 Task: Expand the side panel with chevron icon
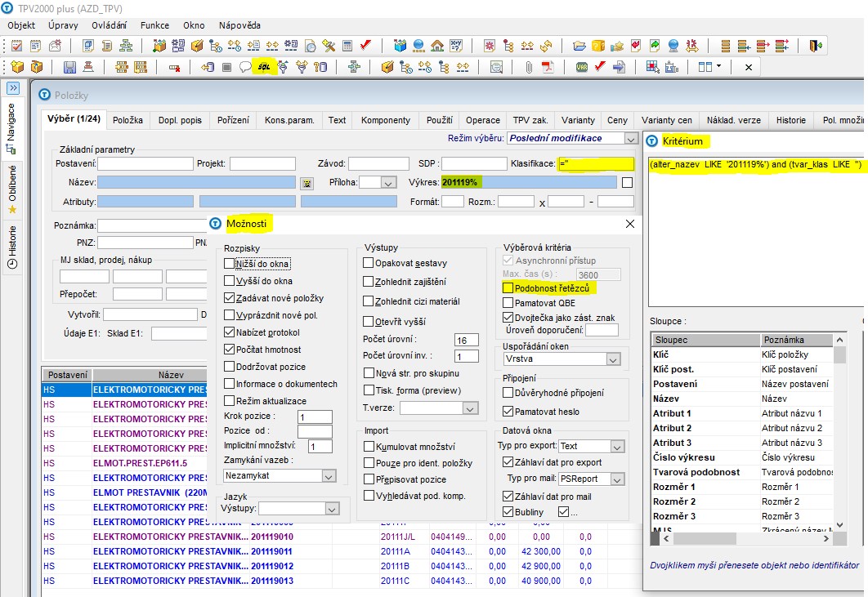pos(13,88)
